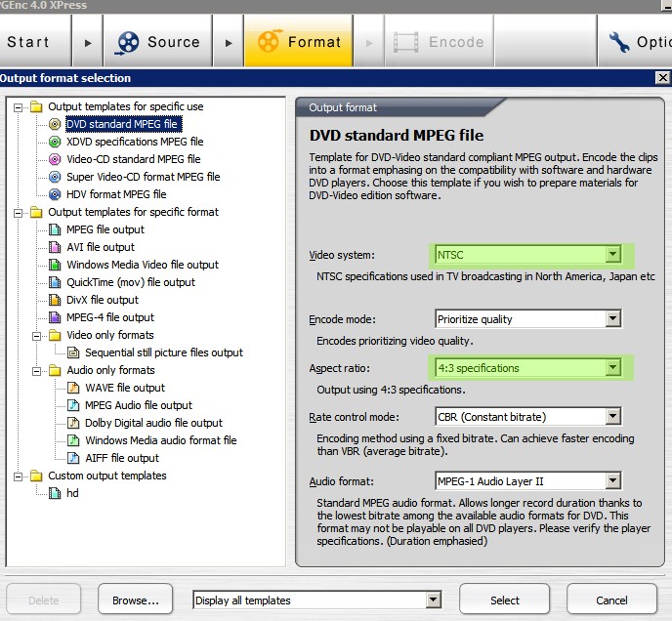Open the Encode mode dropdown
Screen dimensions: 672x621
612,319
